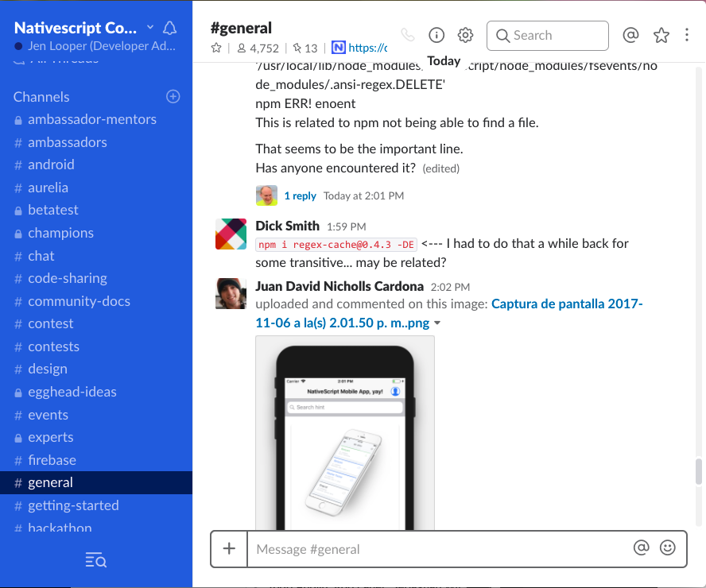Insert a mention with @ in composer
Screen dimensions: 706x588
coord(641,547)
